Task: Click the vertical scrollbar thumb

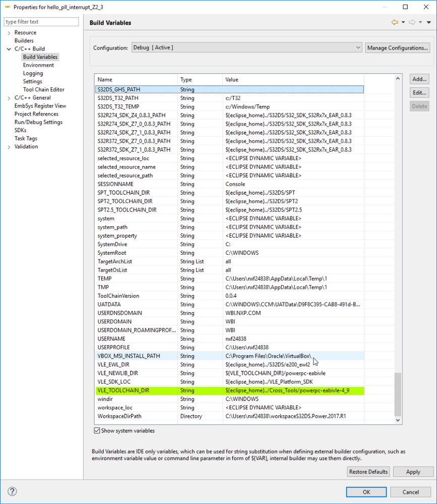Action: [x=398, y=394]
